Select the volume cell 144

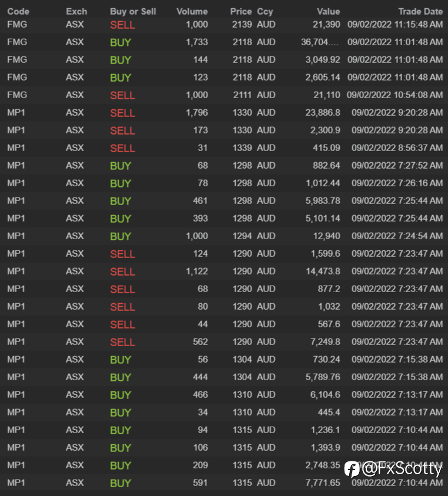[x=200, y=60]
